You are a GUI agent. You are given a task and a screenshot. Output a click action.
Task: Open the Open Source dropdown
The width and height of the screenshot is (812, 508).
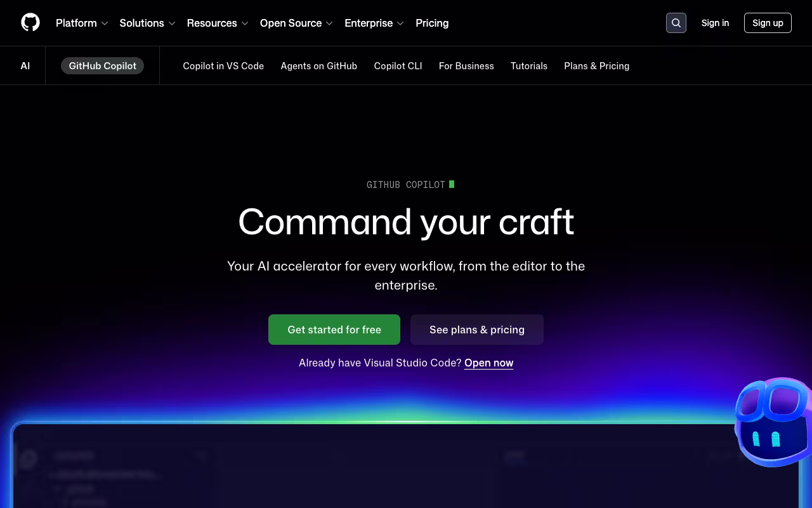click(296, 23)
